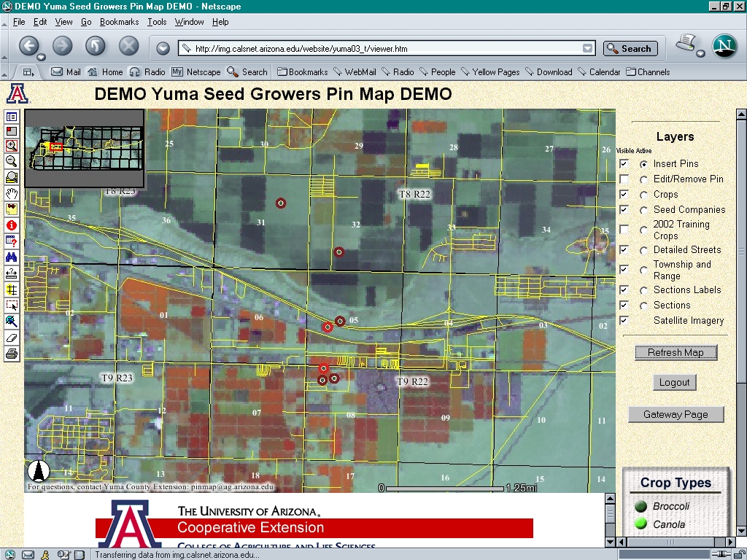Click the Logout button

point(675,382)
